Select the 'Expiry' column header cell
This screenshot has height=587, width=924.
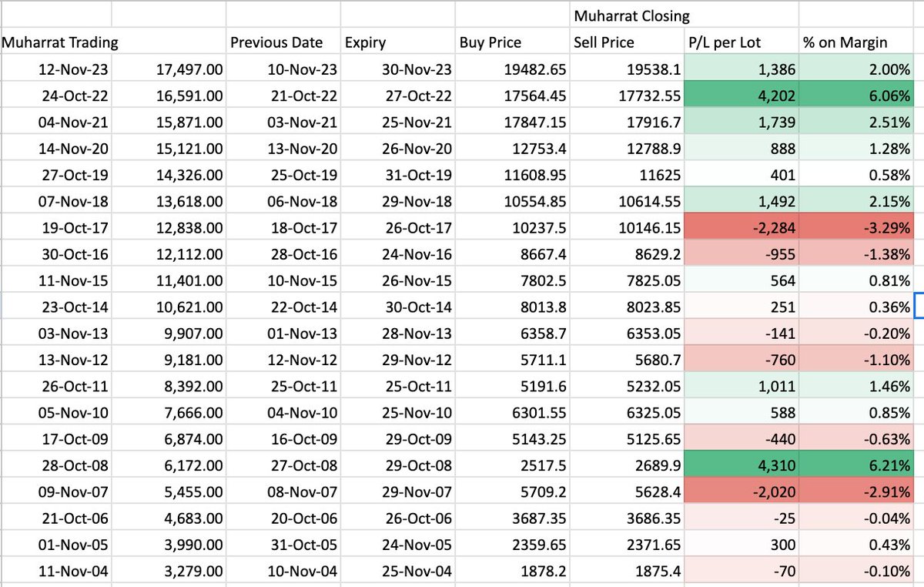point(397,43)
